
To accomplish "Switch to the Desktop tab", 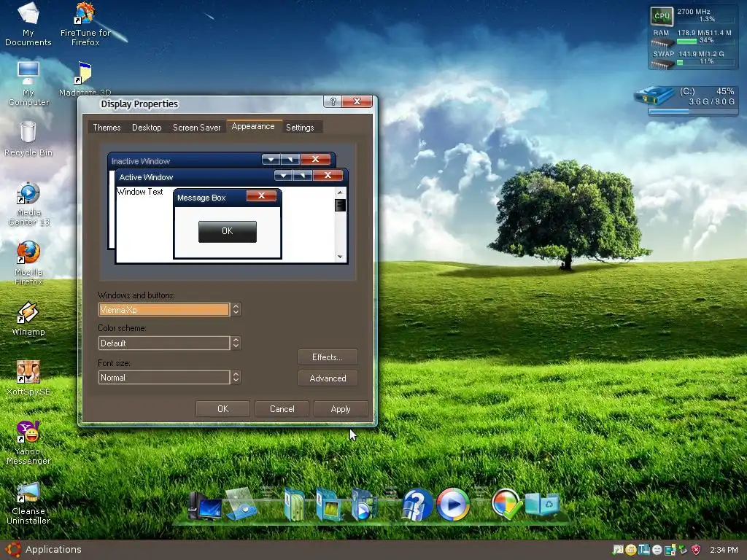I will pos(147,128).
